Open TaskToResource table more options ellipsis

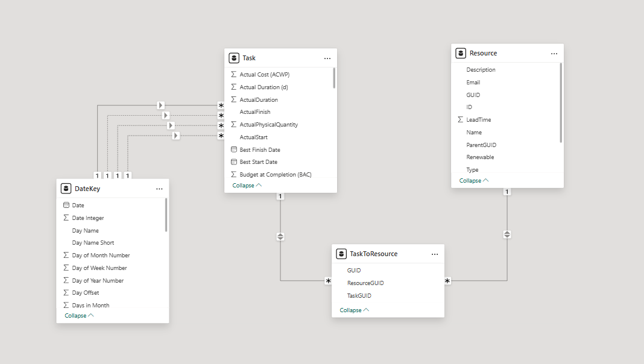click(x=435, y=254)
